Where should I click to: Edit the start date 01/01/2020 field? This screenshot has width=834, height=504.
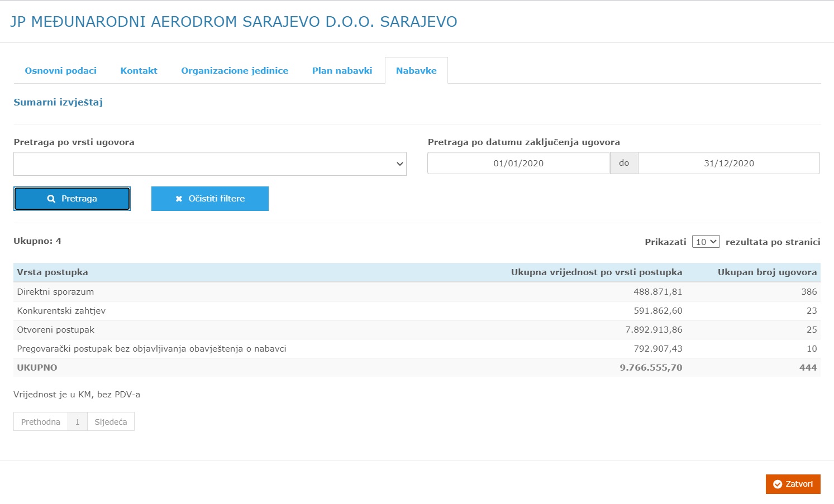(x=518, y=163)
